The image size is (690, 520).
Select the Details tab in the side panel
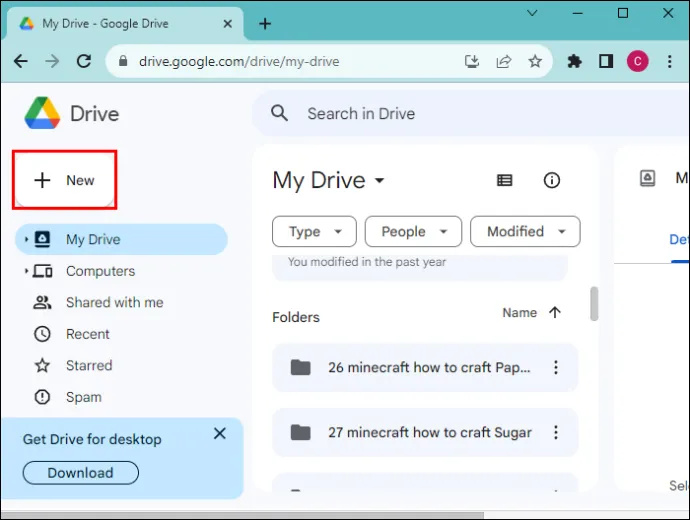pos(679,240)
